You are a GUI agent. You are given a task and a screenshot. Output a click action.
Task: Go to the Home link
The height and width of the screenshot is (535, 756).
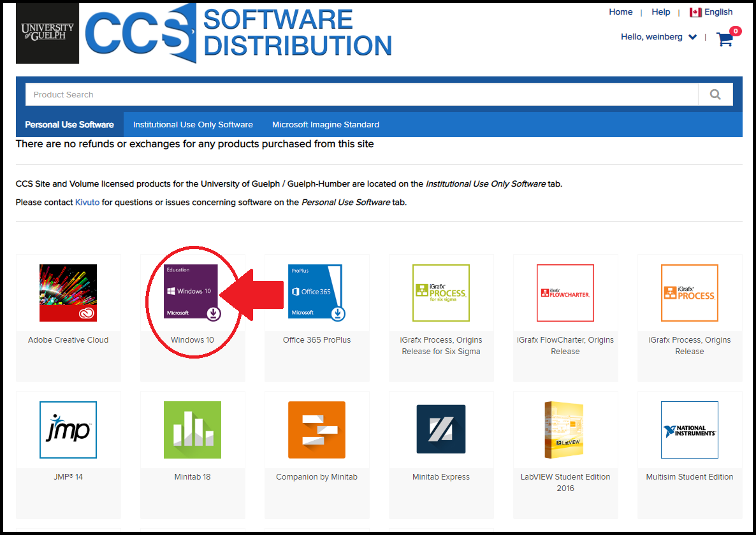pos(620,12)
